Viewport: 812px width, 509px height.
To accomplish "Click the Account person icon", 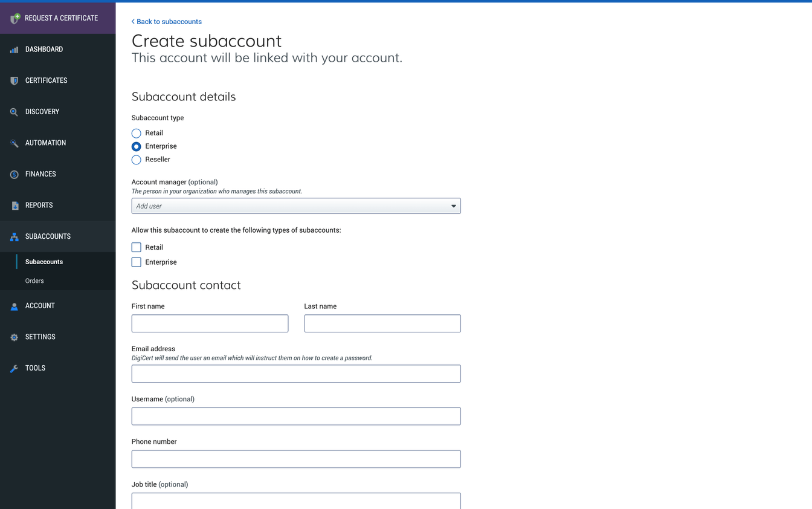I will coord(13,305).
